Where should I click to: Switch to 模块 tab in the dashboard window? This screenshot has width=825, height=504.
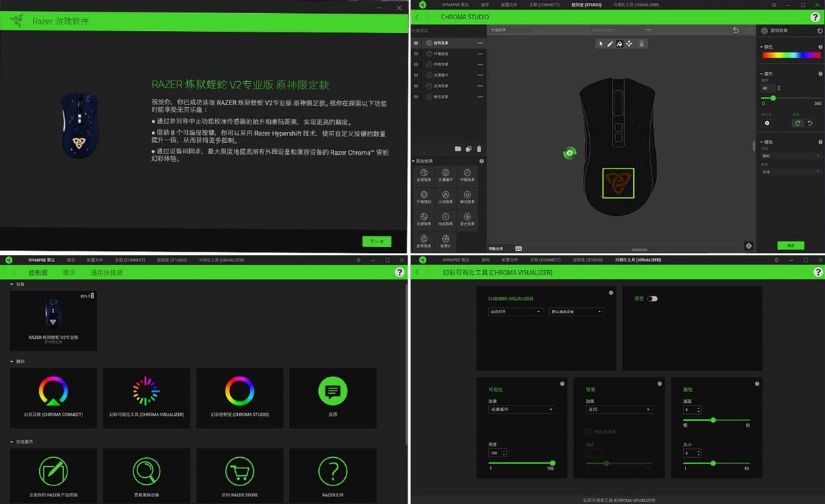[69, 272]
